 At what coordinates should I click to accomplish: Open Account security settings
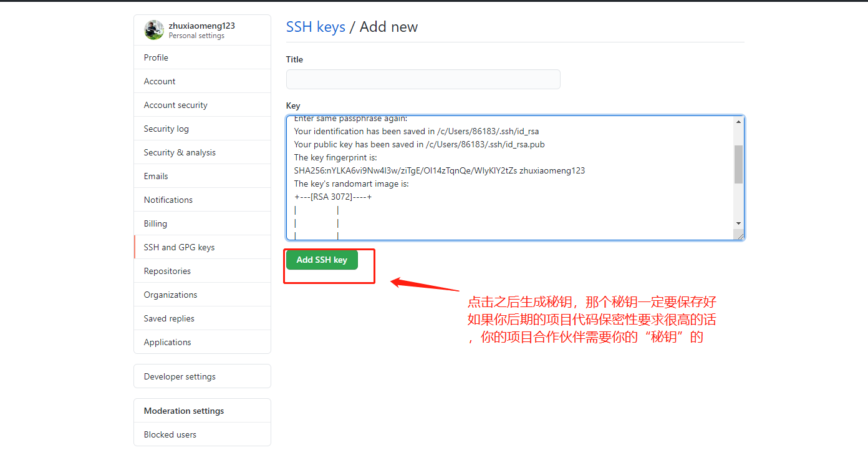click(202, 105)
